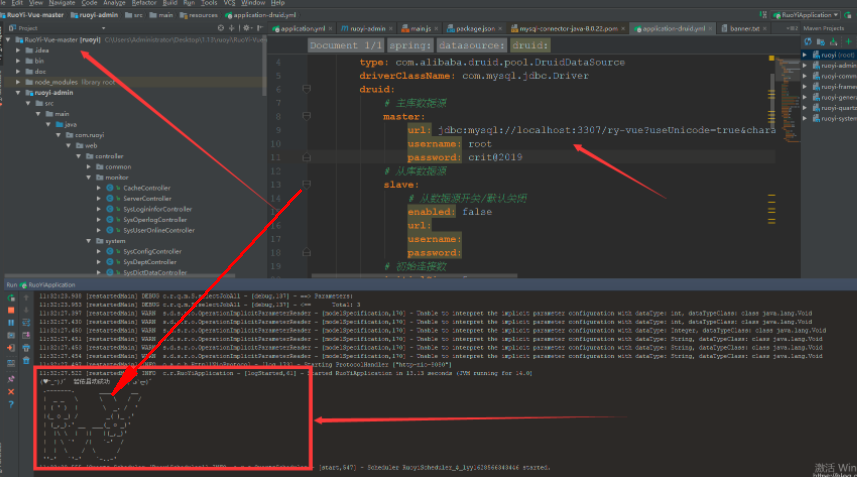Show hidden editor tabs list
This screenshot has height=477, width=857.
coord(791,28)
